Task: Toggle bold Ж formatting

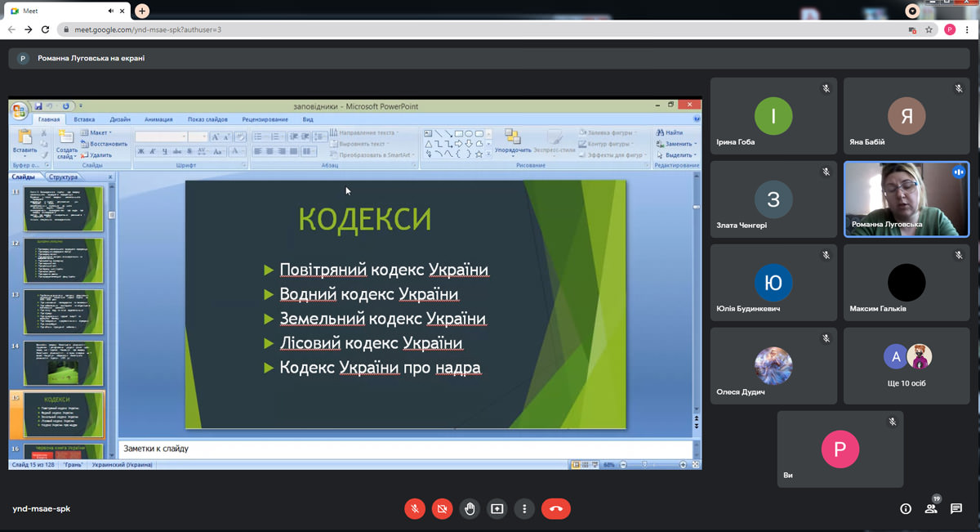Action: click(141, 151)
